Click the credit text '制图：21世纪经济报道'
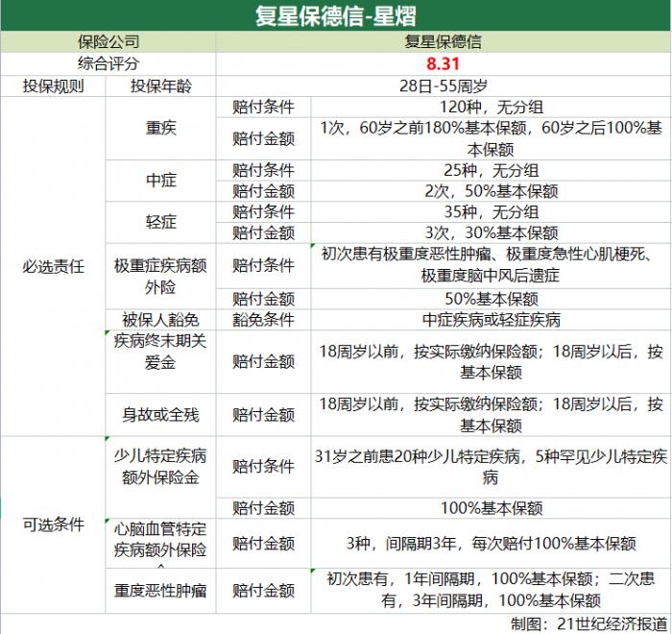This screenshot has width=672, height=634. click(x=588, y=623)
